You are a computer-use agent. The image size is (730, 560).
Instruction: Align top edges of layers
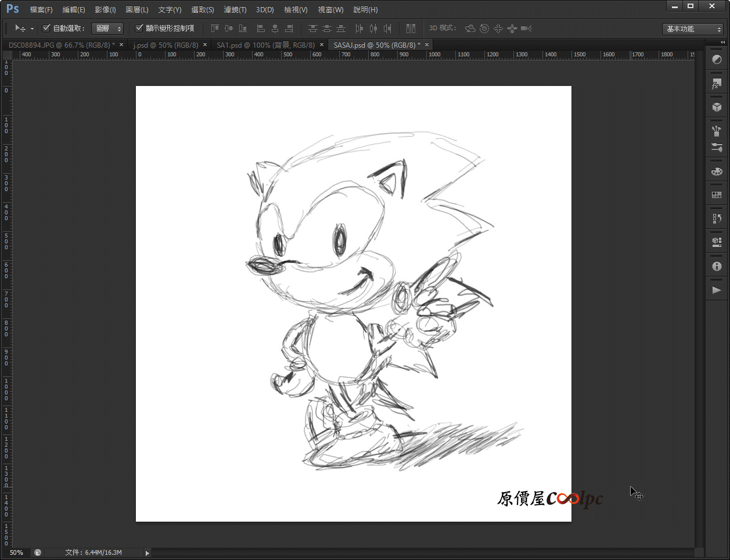pyautogui.click(x=215, y=28)
